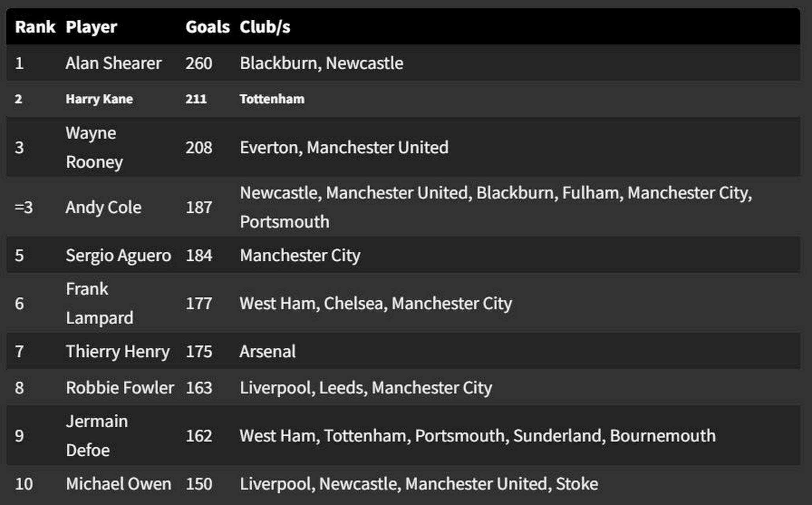
Task: Click the "Blackburn, Newcastle" clubs text
Action: pos(321,63)
